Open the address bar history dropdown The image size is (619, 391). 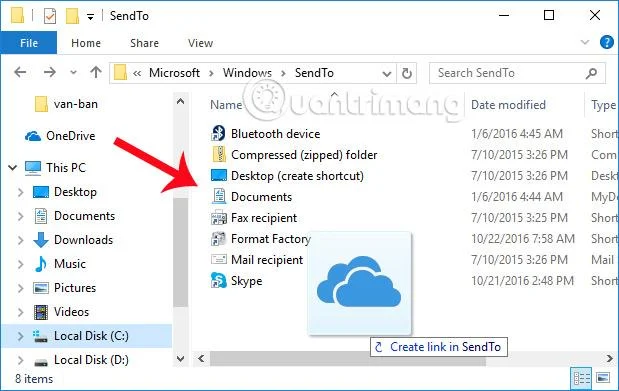pyautogui.click(x=387, y=73)
